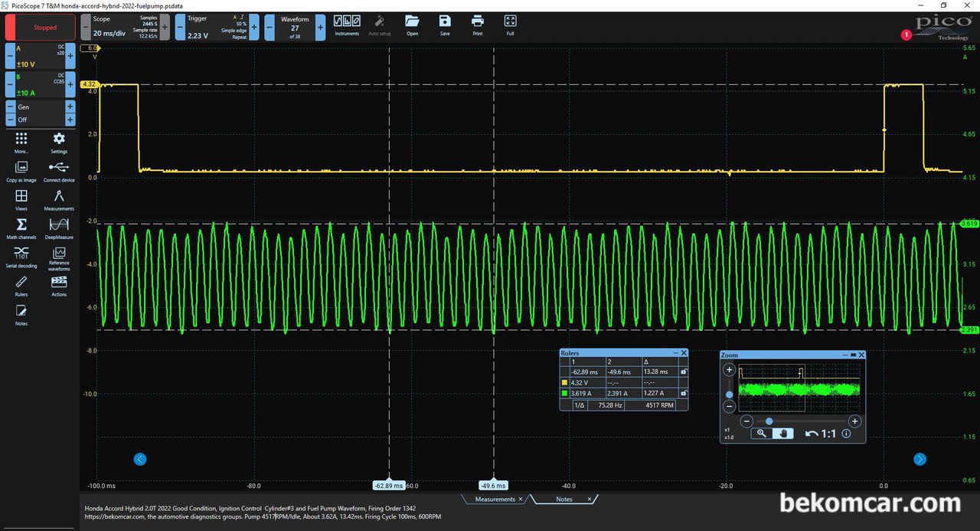Viewport: 980px width, 531px height.
Task: Open Serial decoding
Action: tap(21, 257)
